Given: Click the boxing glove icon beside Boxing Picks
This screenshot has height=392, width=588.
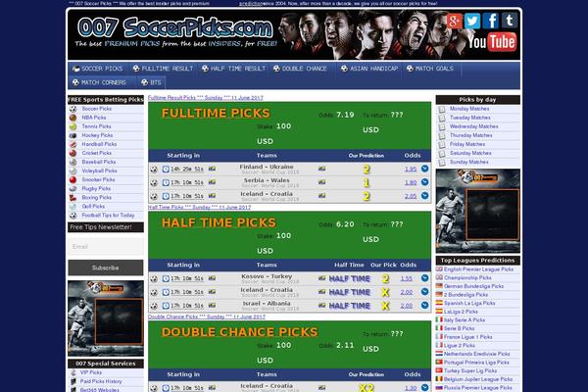Looking at the screenshot, I should pos(73,198).
